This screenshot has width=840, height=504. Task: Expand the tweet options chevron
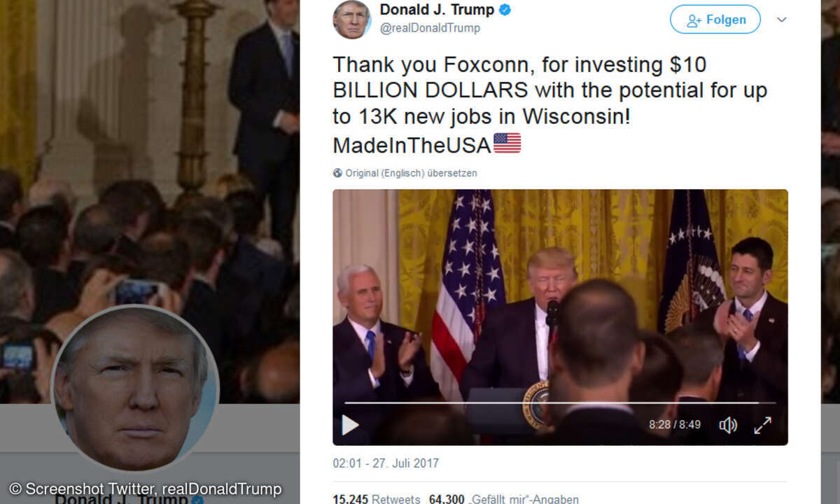coord(782,20)
